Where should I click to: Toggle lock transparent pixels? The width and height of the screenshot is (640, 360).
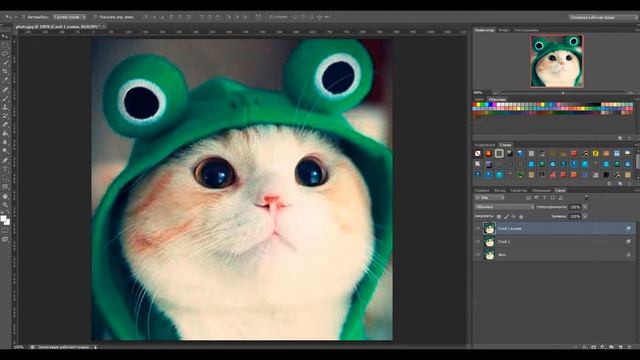pyautogui.click(x=499, y=216)
